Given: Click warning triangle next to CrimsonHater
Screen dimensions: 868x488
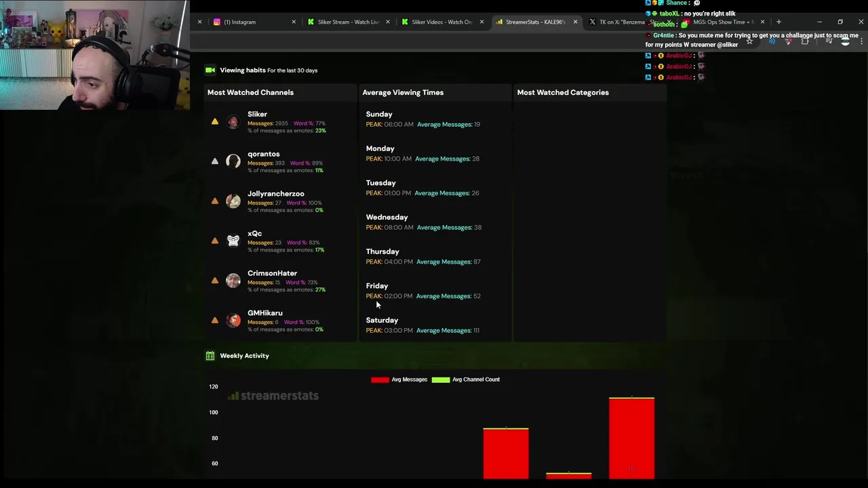Looking at the screenshot, I should 215,281.
